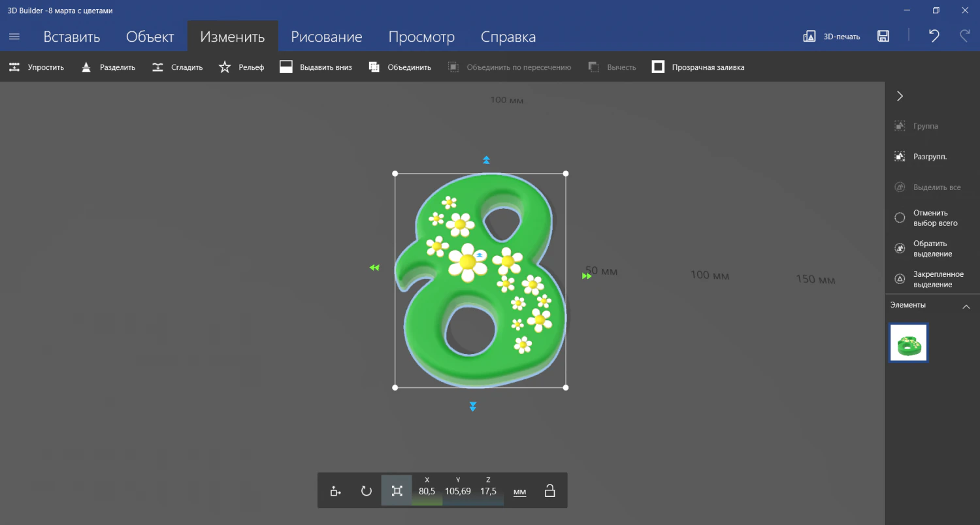Select the Rotate mode icon
This screenshot has width=980, height=525.
click(x=366, y=491)
